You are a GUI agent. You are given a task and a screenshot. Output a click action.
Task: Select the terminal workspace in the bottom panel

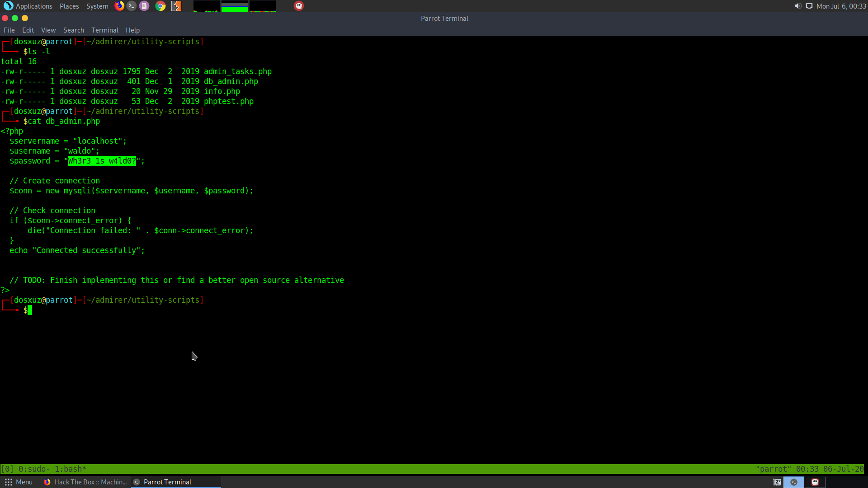pyautogui.click(x=794, y=482)
